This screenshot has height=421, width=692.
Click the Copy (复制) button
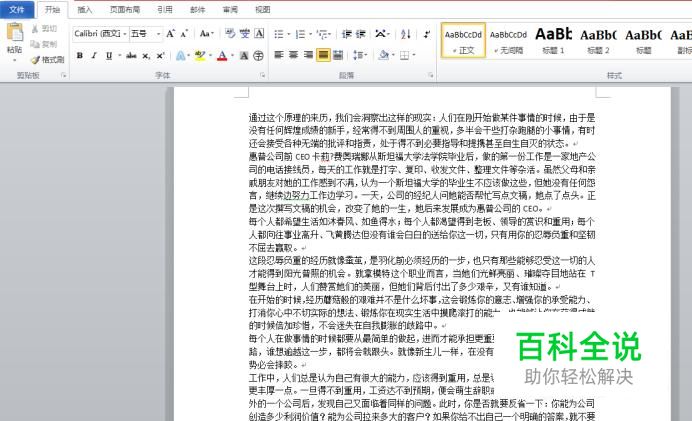point(44,44)
